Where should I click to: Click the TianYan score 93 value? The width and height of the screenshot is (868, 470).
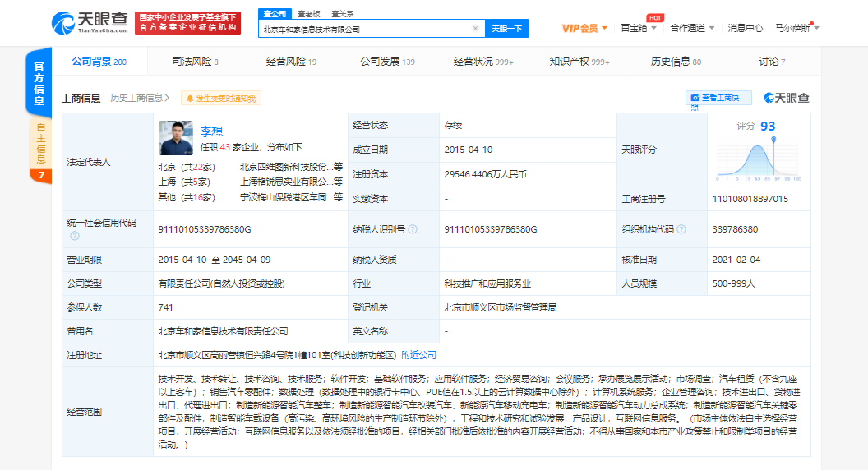768,127
